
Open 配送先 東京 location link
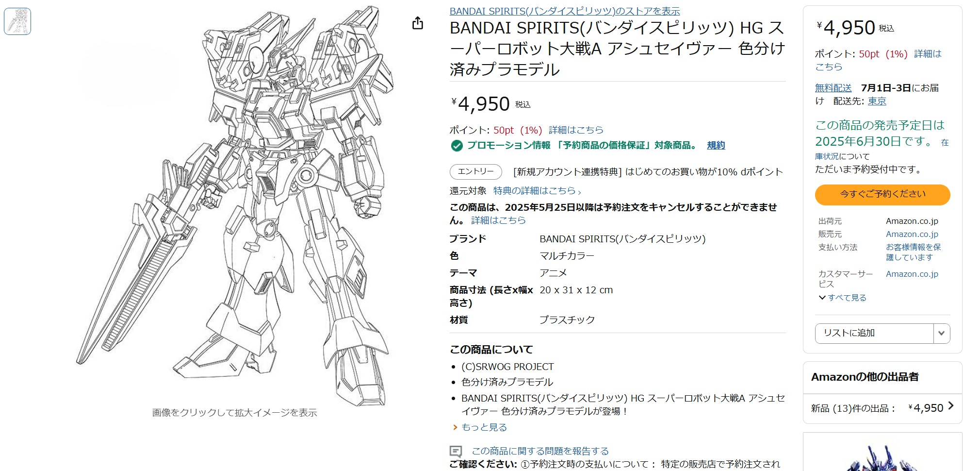(x=876, y=101)
